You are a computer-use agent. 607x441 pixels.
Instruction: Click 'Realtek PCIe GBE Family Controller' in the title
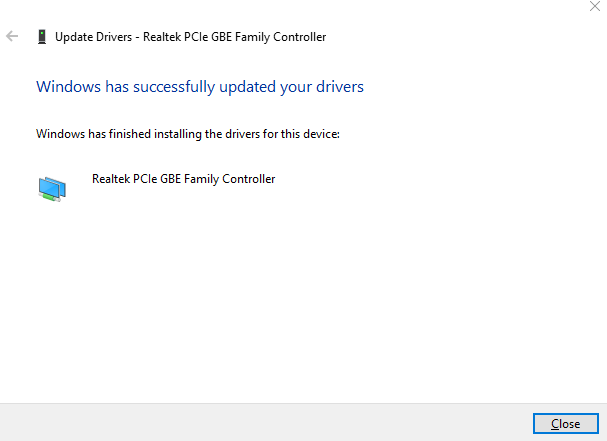pyautogui.click(x=235, y=37)
